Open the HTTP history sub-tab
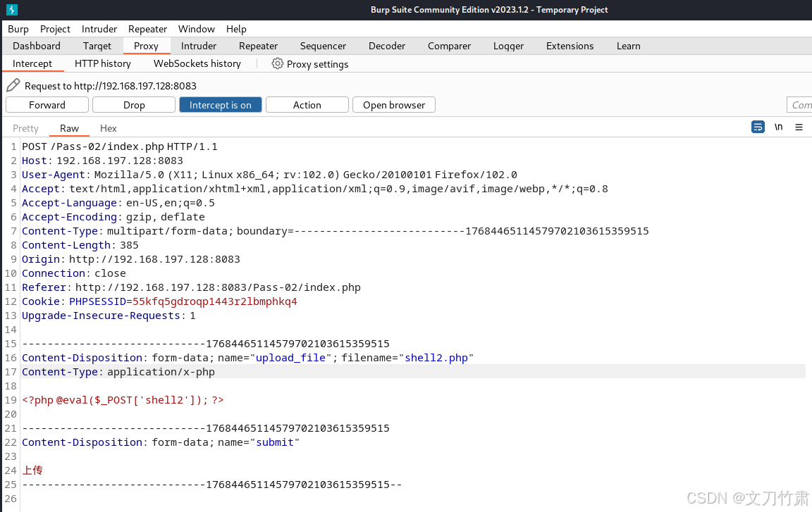Image resolution: width=812 pixels, height=512 pixels. pyautogui.click(x=102, y=63)
